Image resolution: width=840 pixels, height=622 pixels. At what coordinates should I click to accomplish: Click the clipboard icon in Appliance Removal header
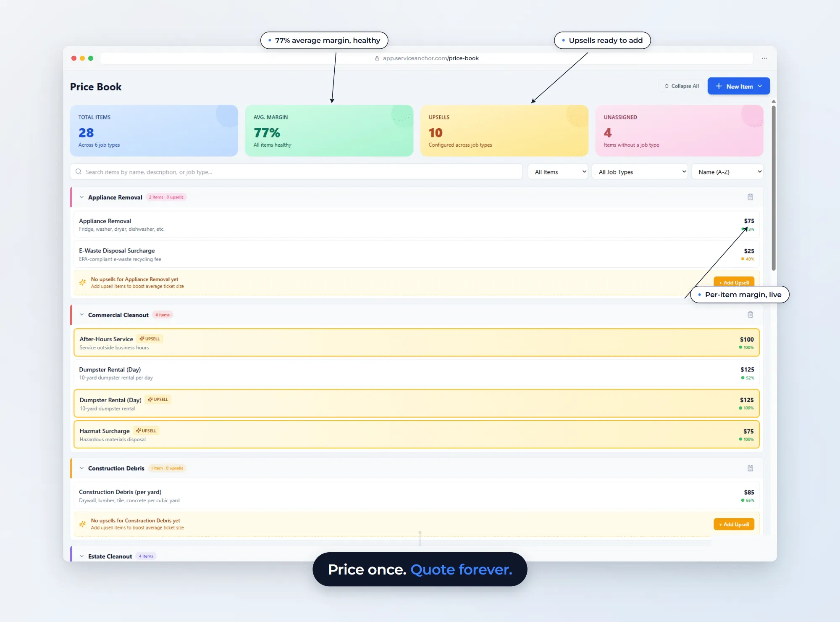coord(750,197)
